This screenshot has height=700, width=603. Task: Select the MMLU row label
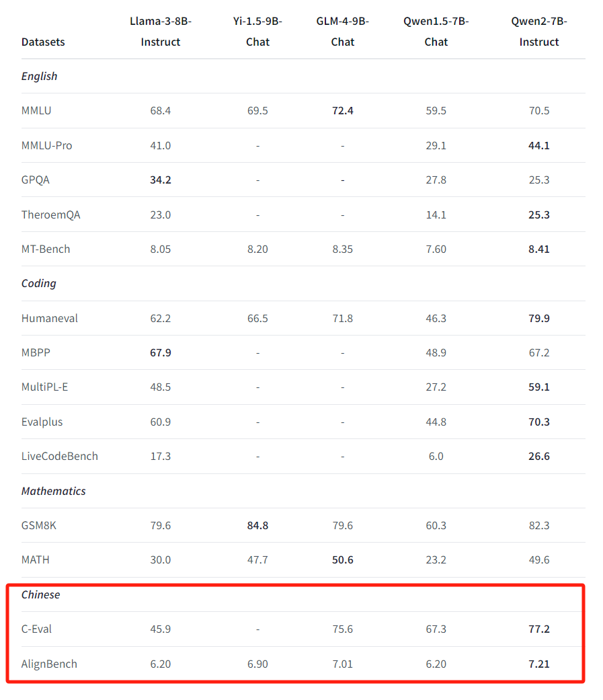point(36,110)
